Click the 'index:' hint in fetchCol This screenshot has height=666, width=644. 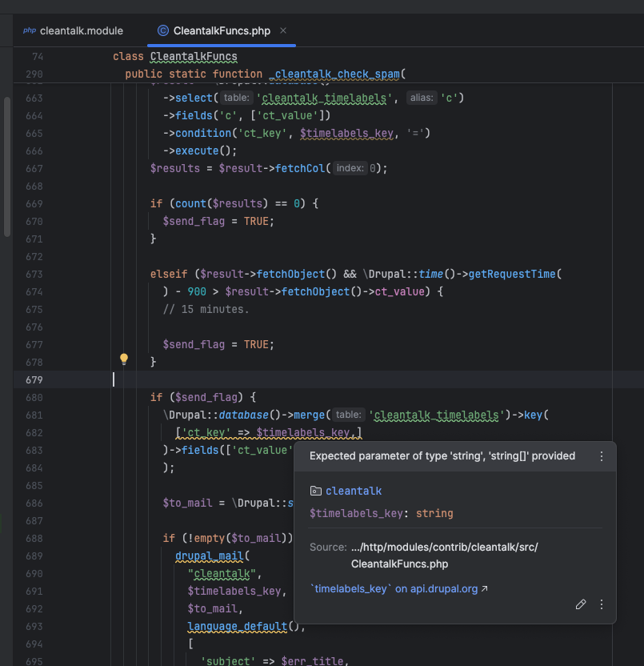(x=350, y=168)
